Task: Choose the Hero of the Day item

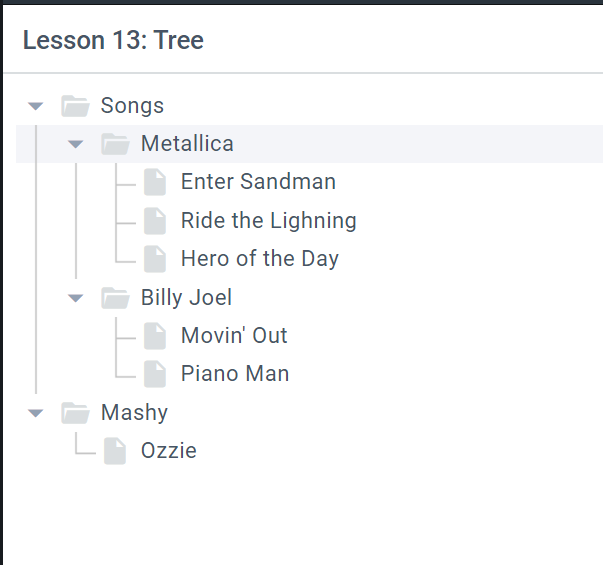Action: pyautogui.click(x=259, y=259)
